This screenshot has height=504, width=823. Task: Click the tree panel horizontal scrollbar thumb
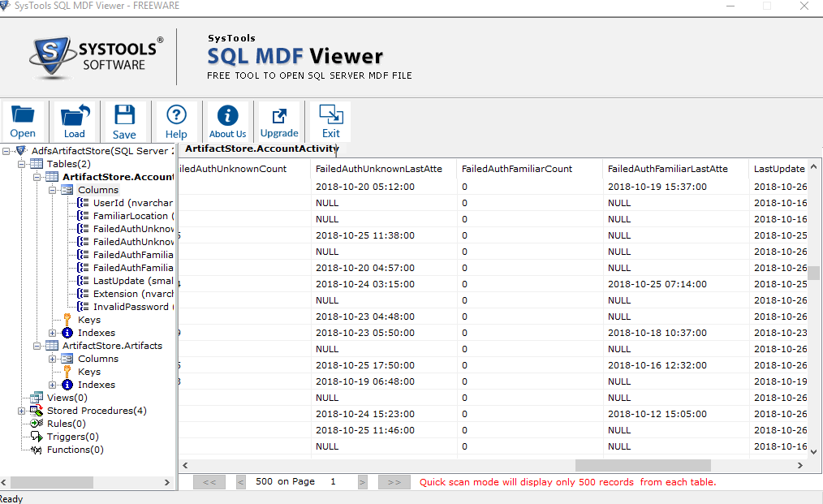pos(52,482)
